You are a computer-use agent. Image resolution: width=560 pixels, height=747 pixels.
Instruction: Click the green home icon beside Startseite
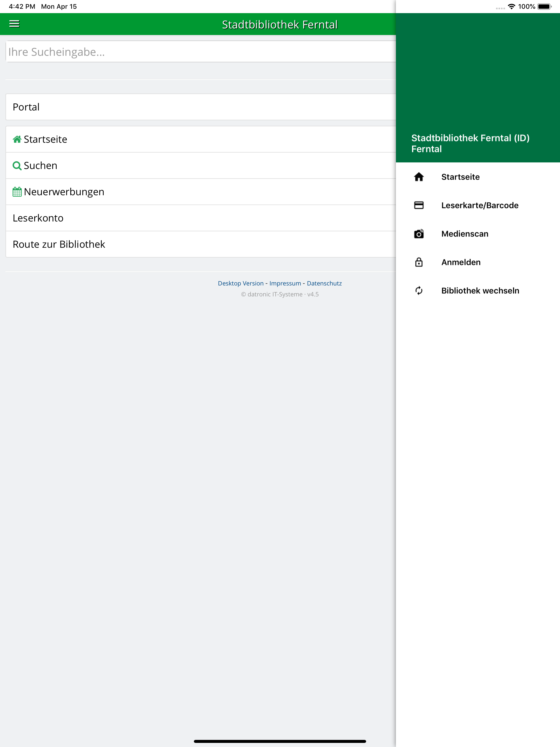click(x=17, y=139)
